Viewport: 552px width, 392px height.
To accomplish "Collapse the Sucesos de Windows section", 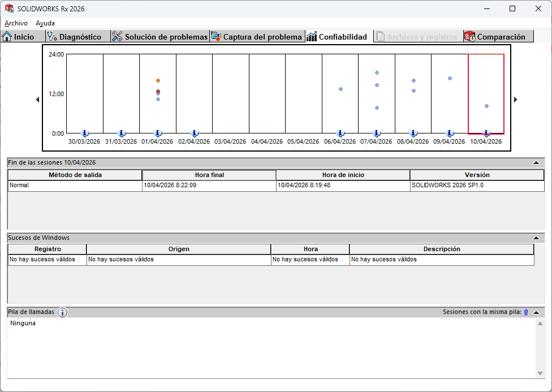I will [536, 238].
